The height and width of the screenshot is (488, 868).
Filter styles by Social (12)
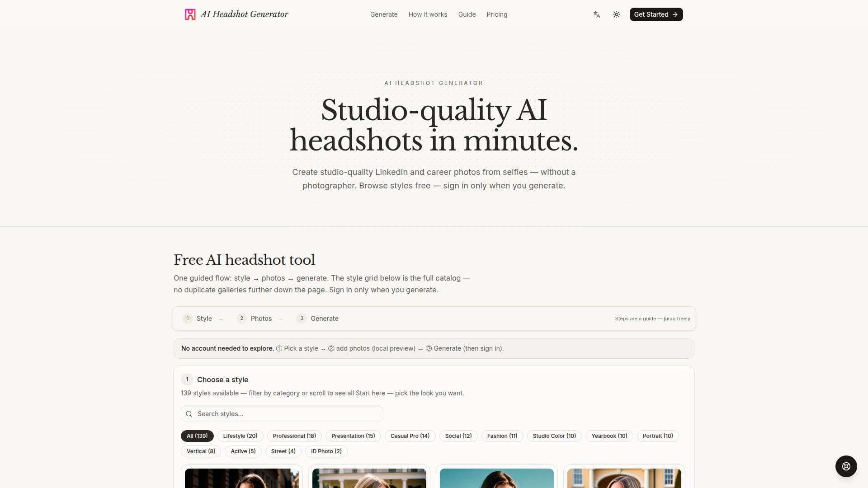click(458, 436)
